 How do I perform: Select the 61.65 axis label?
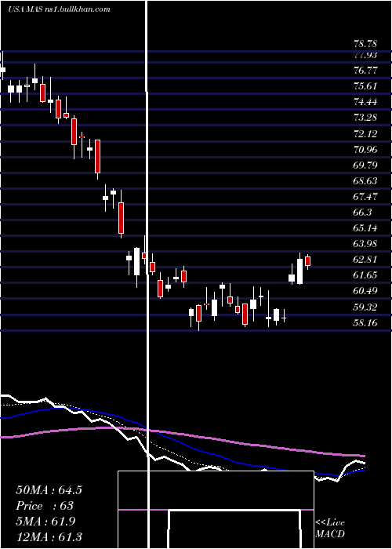coord(365,275)
